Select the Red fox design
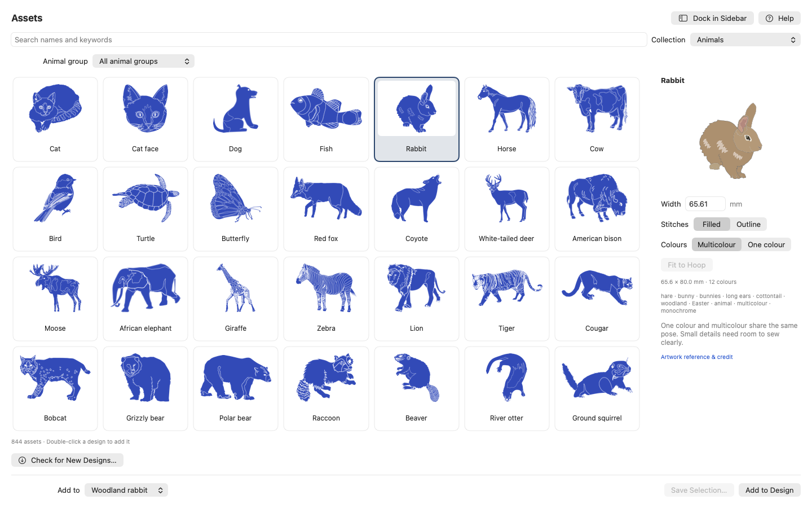The width and height of the screenshot is (812, 508). pyautogui.click(x=326, y=209)
